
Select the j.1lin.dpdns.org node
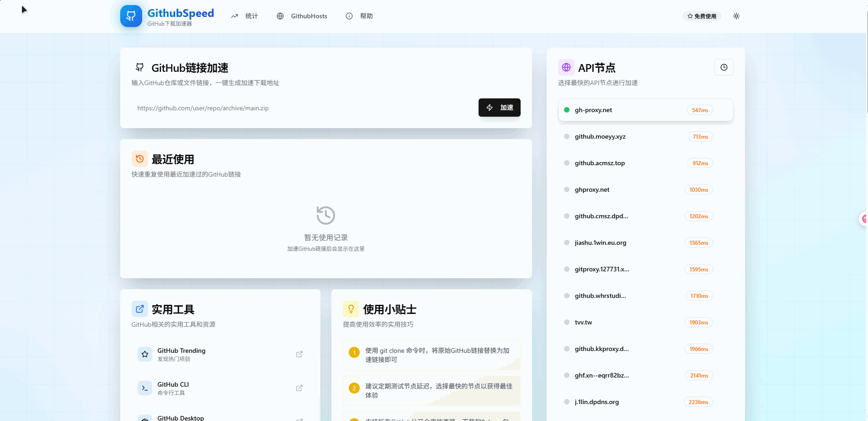(x=645, y=402)
